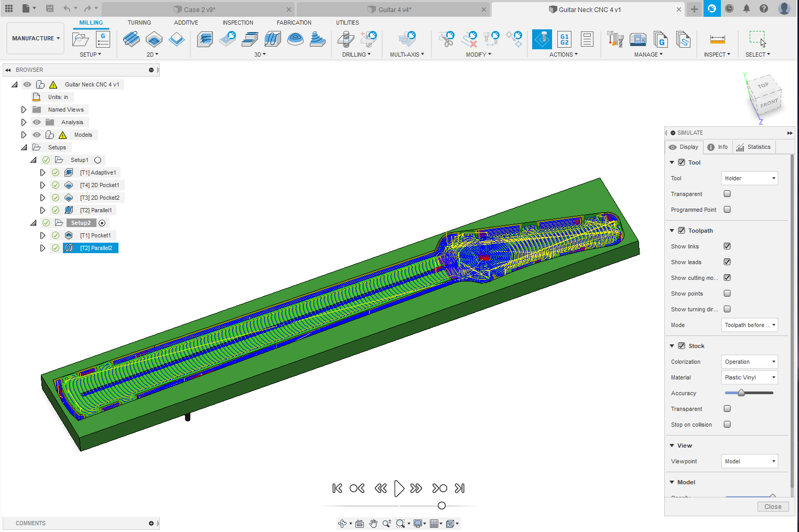Click the Measure icon in Inspect
The height and width of the screenshot is (532, 799).
pos(717,39)
